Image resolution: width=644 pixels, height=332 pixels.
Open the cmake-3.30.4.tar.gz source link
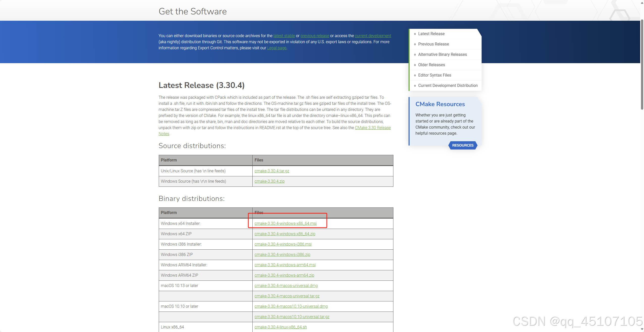(x=272, y=171)
